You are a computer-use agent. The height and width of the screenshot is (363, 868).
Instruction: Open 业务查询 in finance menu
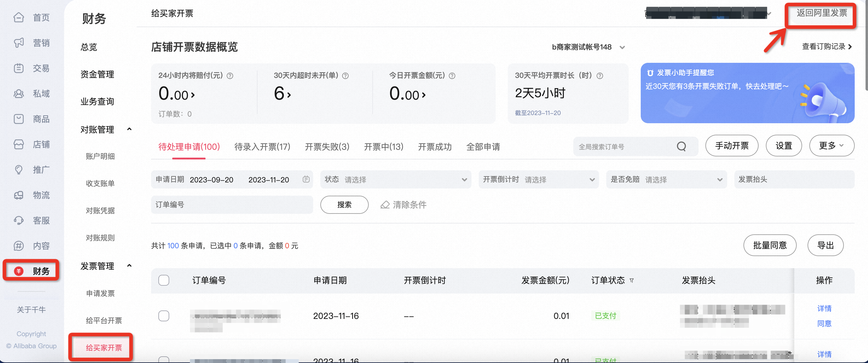click(97, 101)
